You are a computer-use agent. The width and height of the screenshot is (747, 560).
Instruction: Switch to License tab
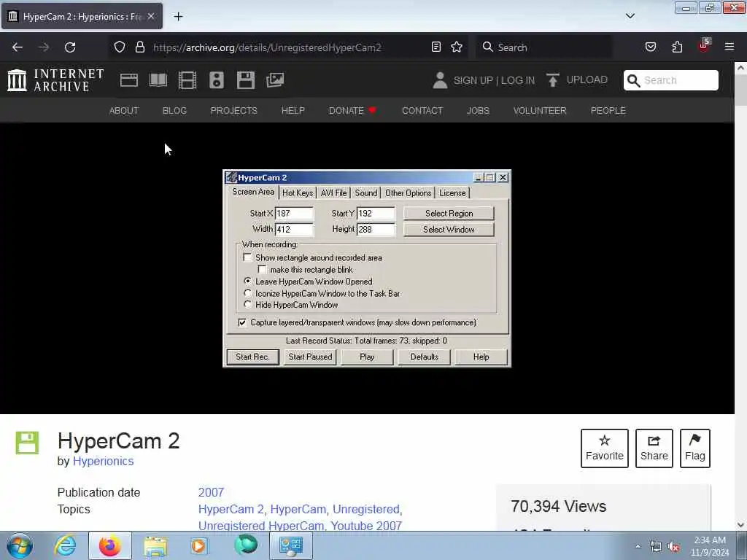(452, 192)
